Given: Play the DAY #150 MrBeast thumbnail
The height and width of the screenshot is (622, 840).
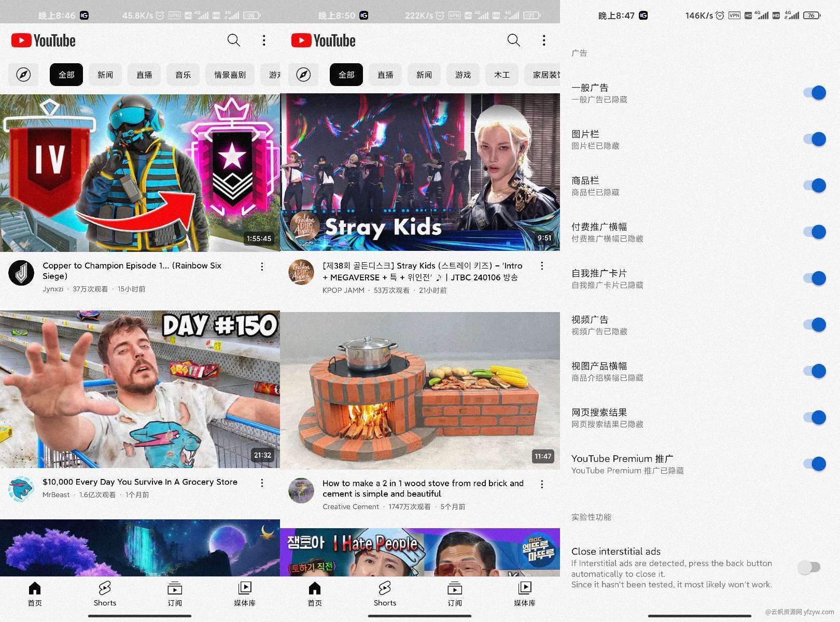Looking at the screenshot, I should [x=140, y=389].
